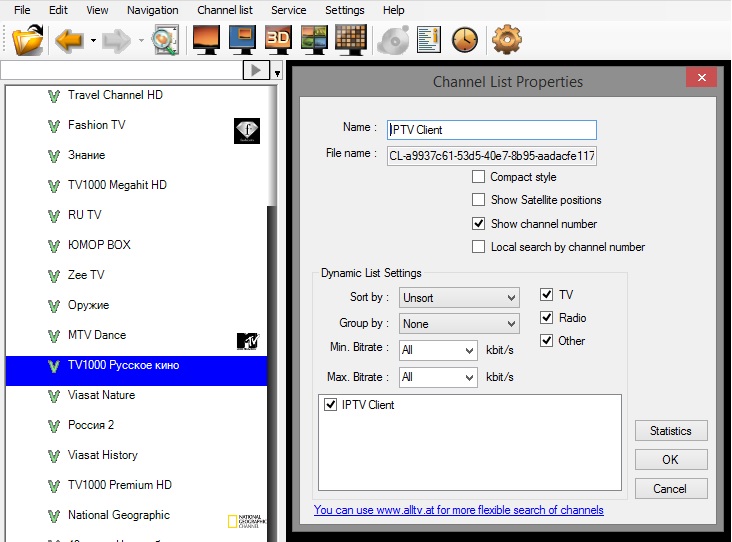Open settings with the orange gear icon
The image size is (732, 542).
click(507, 41)
